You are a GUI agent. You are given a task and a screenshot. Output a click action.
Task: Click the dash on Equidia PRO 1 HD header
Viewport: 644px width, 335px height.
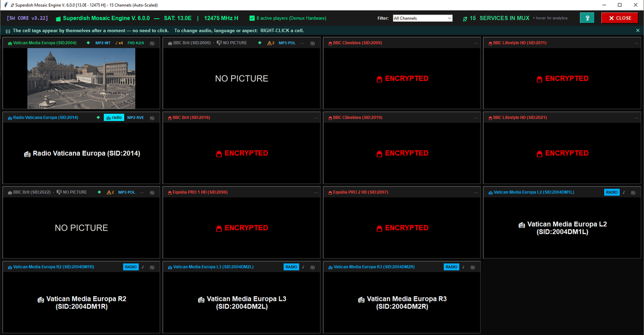point(316,192)
